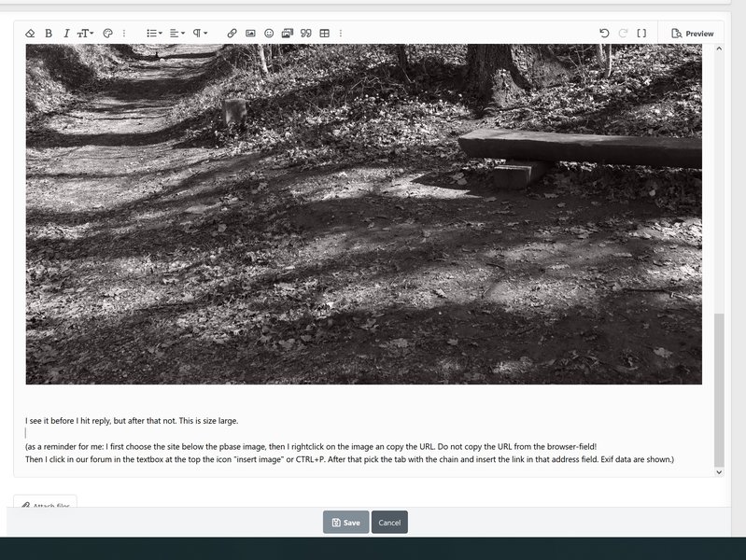This screenshot has height=560, width=746.
Task: Place cursor on the empty line below size large
Action: pos(363,433)
